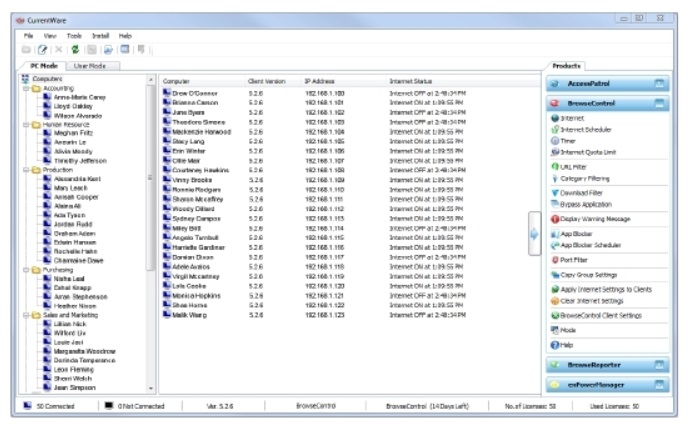Collapse the Production group
The image size is (692, 428).
pos(26,170)
